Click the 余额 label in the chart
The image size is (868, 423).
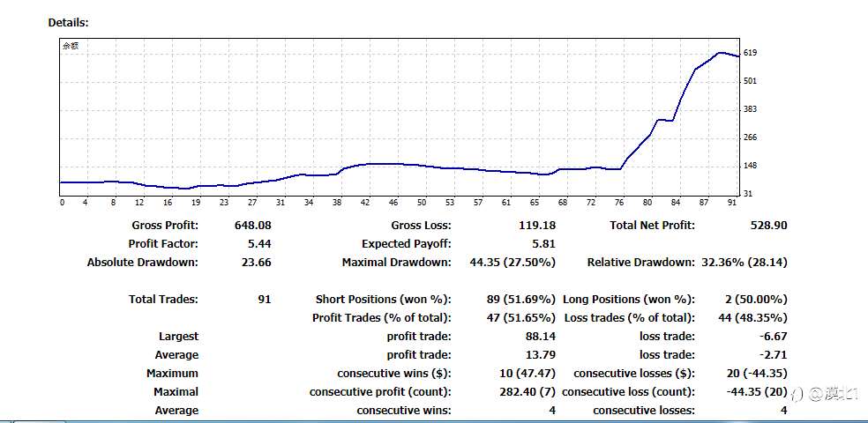click(x=71, y=47)
